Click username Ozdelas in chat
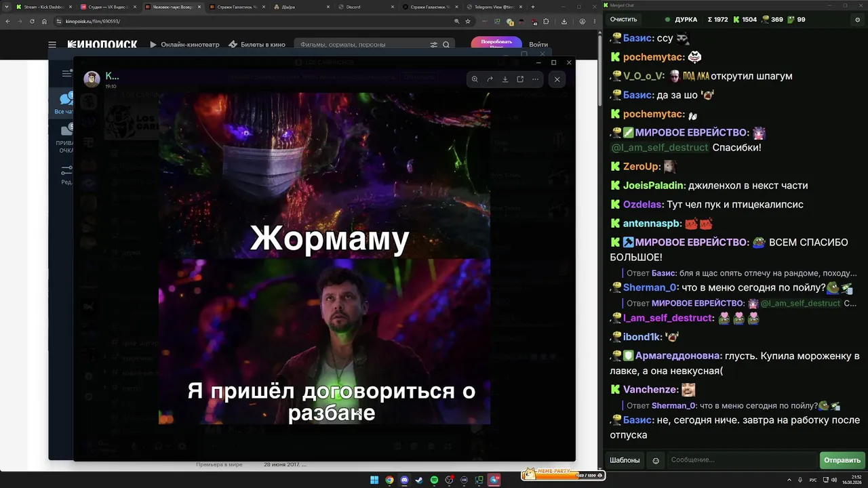 [x=643, y=204]
